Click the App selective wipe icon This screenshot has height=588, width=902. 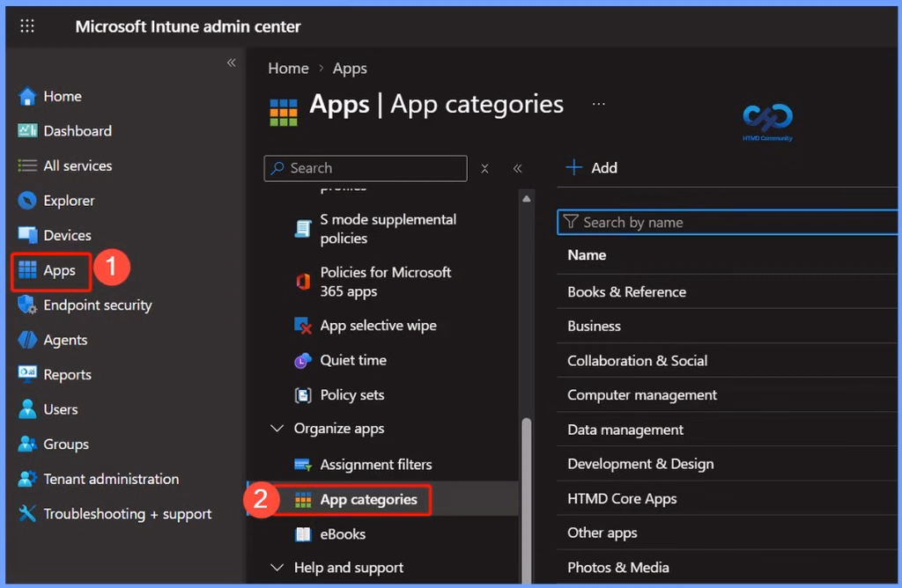click(303, 326)
